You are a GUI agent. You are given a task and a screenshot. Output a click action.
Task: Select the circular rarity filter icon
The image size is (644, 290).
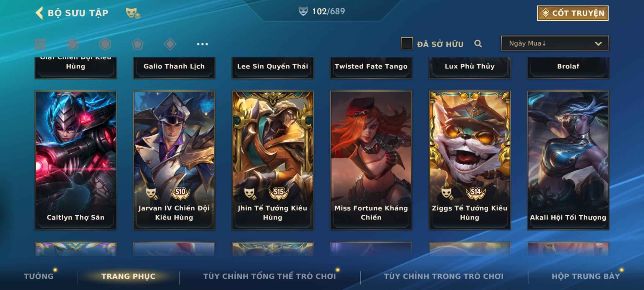pos(73,44)
